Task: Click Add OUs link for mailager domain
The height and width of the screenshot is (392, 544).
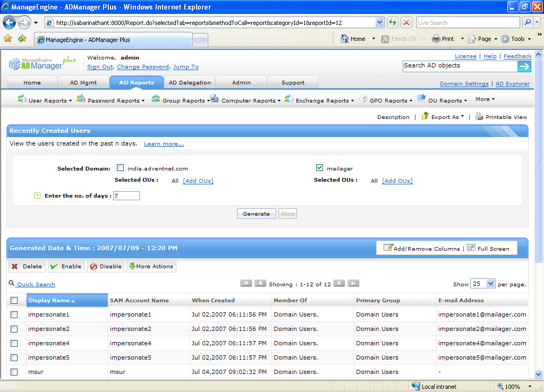Action: coord(397,181)
